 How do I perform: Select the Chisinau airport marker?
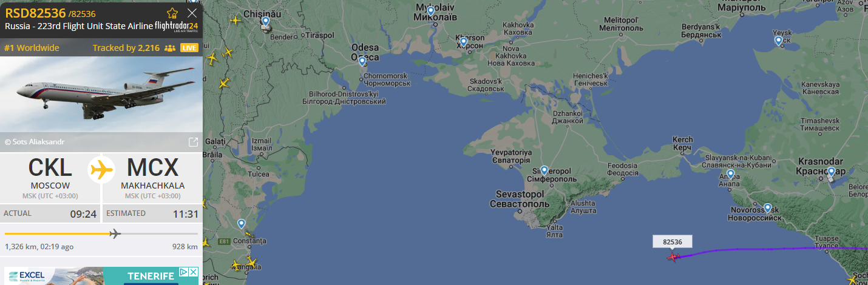pos(265,22)
